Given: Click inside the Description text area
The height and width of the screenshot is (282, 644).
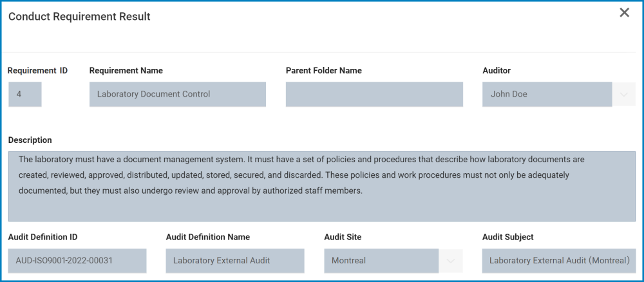Looking at the screenshot, I should 321,186.
